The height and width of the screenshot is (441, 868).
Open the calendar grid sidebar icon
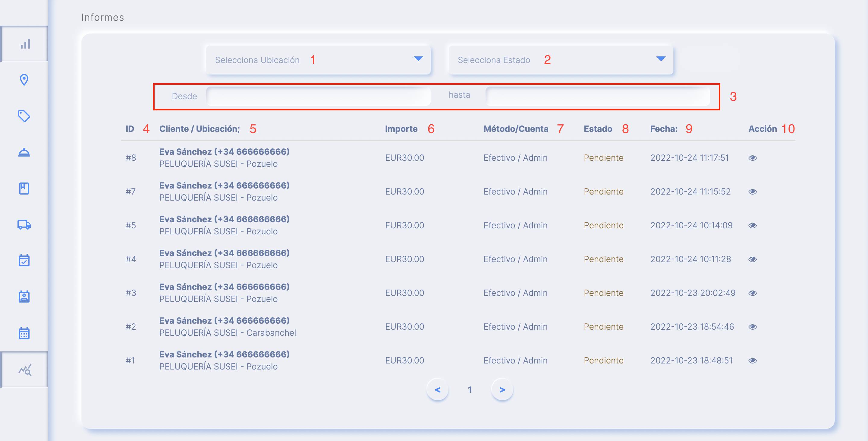click(24, 333)
